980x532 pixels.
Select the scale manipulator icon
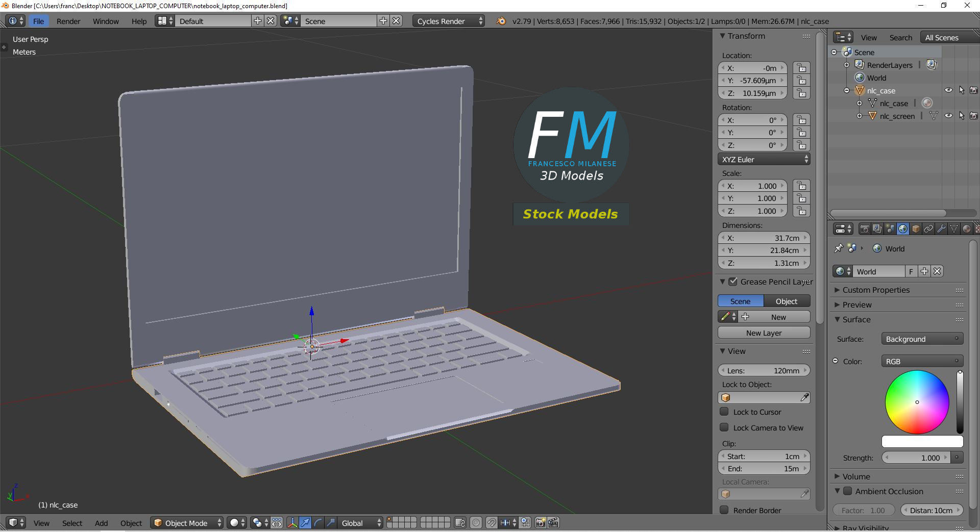point(330,523)
